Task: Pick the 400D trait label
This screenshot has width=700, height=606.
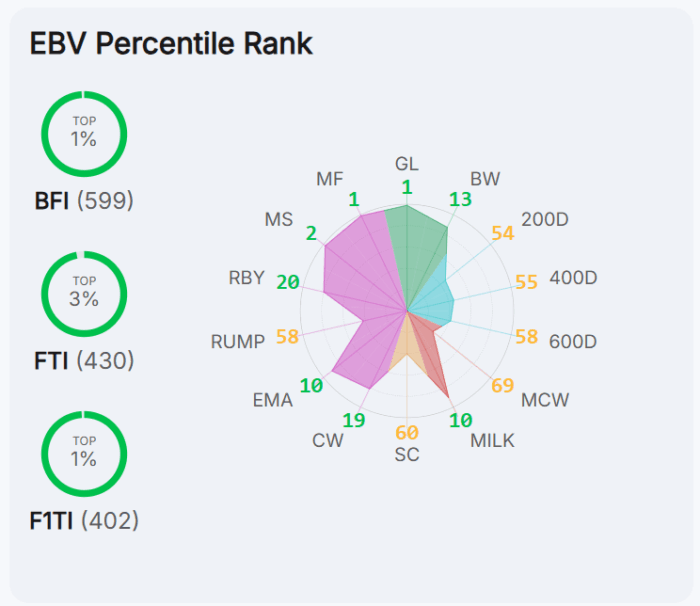Action: [x=573, y=277]
